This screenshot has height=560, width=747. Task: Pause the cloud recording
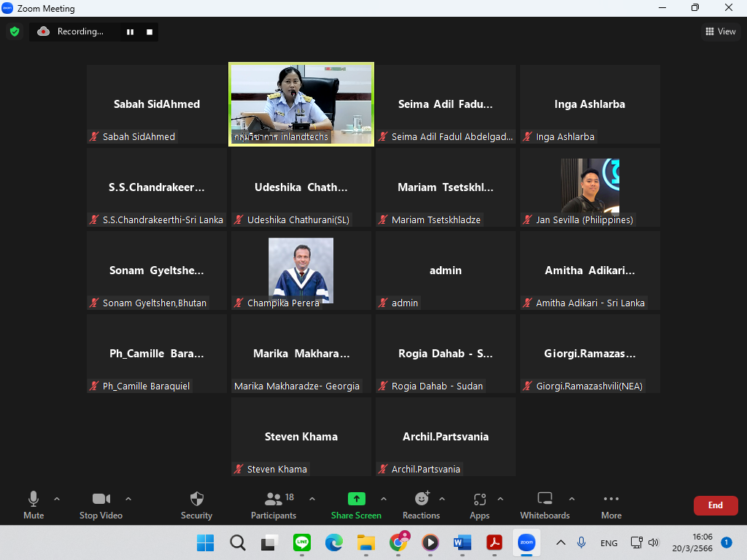click(x=130, y=32)
